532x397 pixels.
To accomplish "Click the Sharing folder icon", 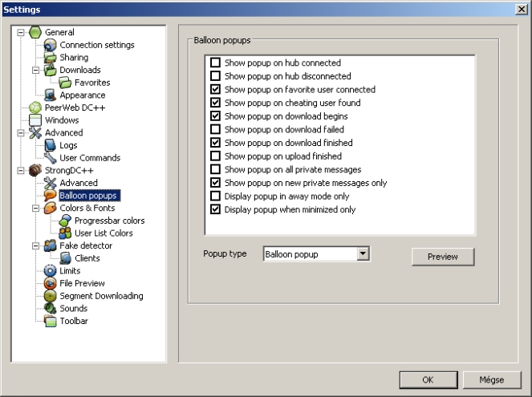I will pos(51,58).
